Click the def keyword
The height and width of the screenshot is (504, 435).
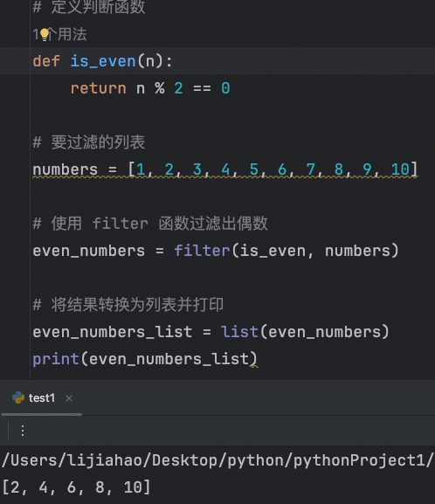(x=46, y=61)
